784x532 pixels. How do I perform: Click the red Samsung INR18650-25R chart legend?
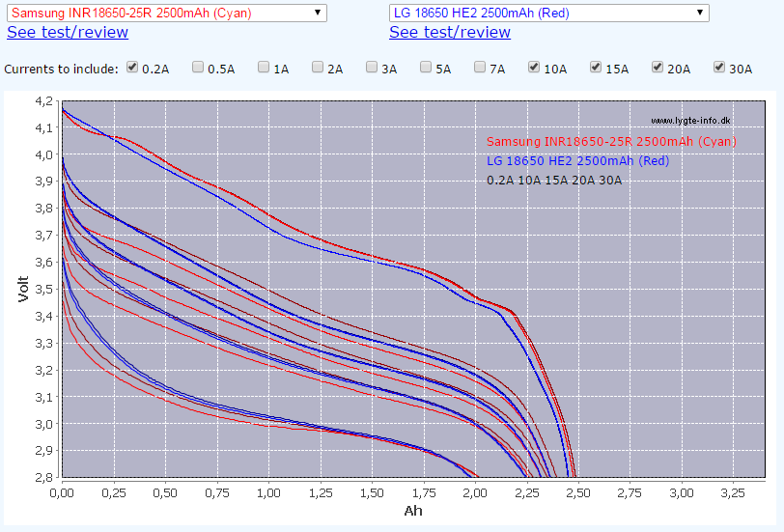pos(611,142)
